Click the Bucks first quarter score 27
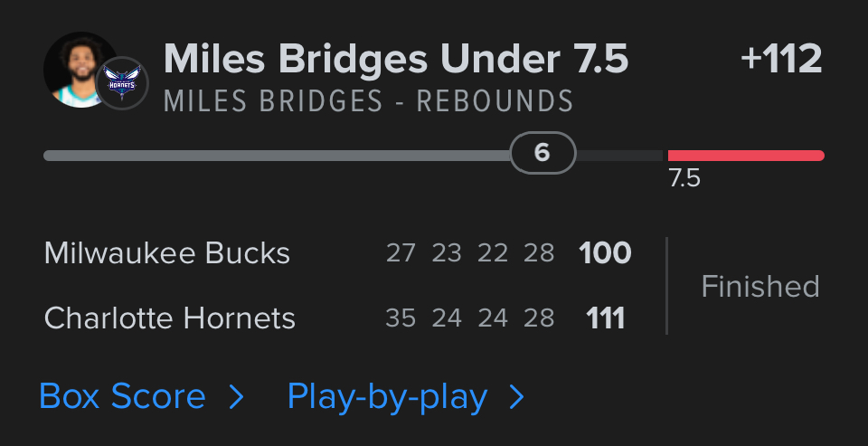 pyautogui.click(x=401, y=253)
